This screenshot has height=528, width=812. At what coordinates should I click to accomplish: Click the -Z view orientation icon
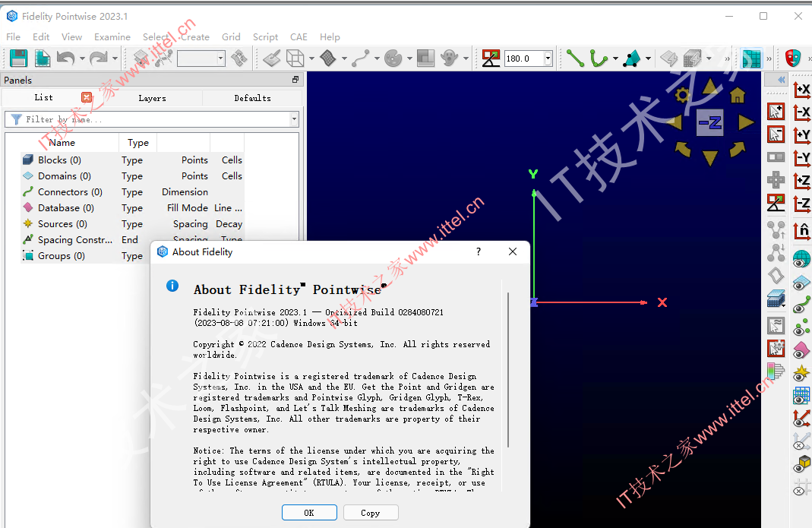pos(802,204)
